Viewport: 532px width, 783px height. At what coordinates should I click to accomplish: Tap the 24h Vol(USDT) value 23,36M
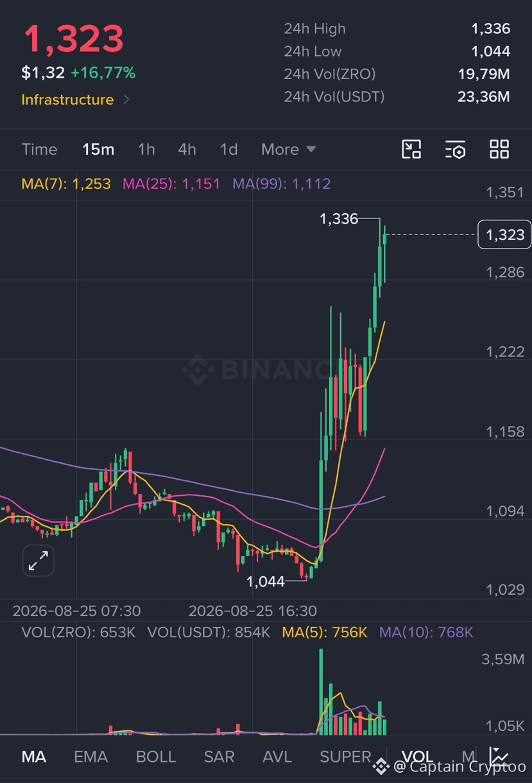(484, 97)
